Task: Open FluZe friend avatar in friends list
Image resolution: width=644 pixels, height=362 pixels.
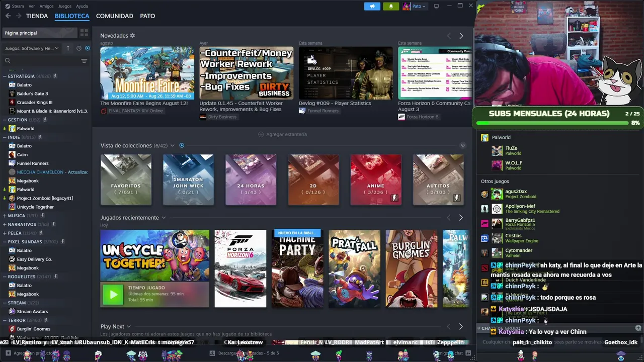Action: click(497, 151)
